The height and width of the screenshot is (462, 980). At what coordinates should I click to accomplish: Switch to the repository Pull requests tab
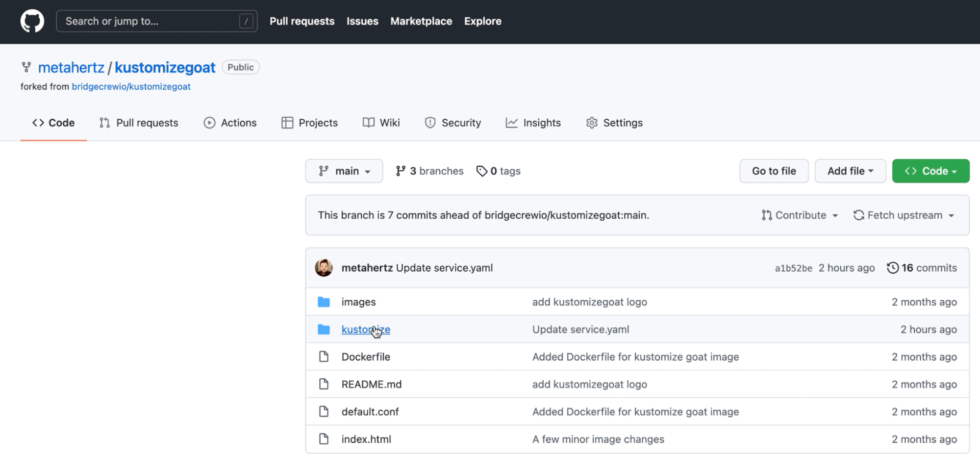click(139, 123)
